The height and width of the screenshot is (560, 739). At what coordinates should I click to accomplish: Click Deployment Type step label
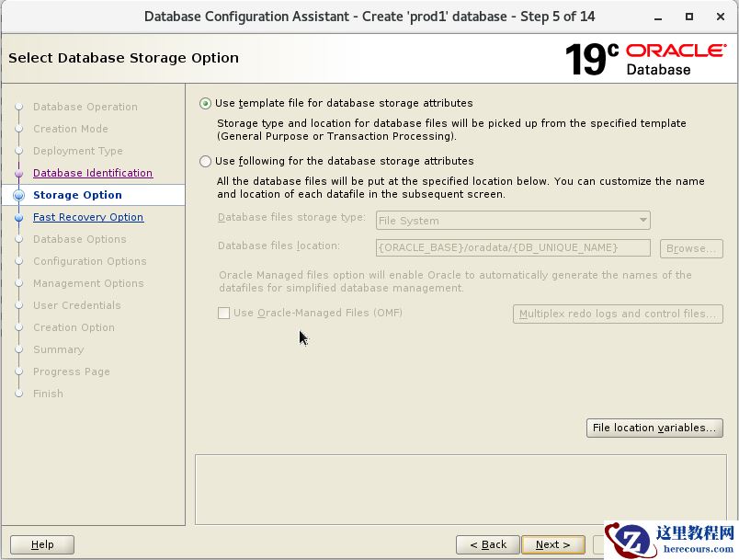[x=78, y=151]
